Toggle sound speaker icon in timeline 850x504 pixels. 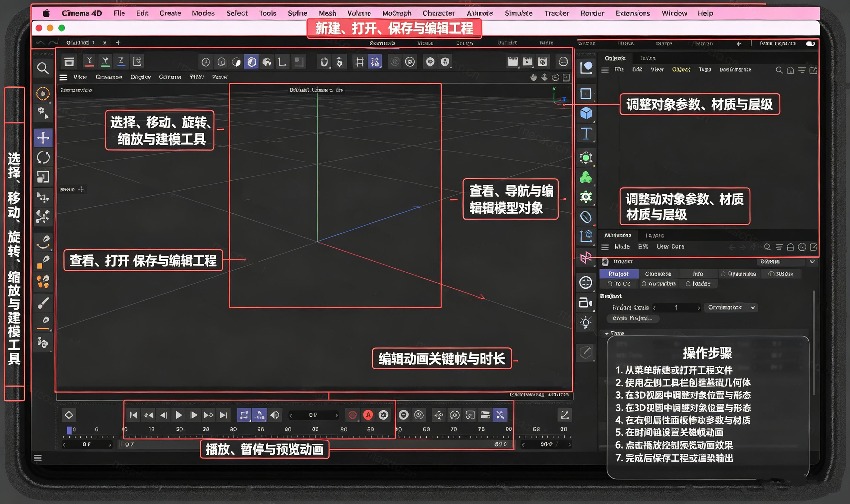275,415
